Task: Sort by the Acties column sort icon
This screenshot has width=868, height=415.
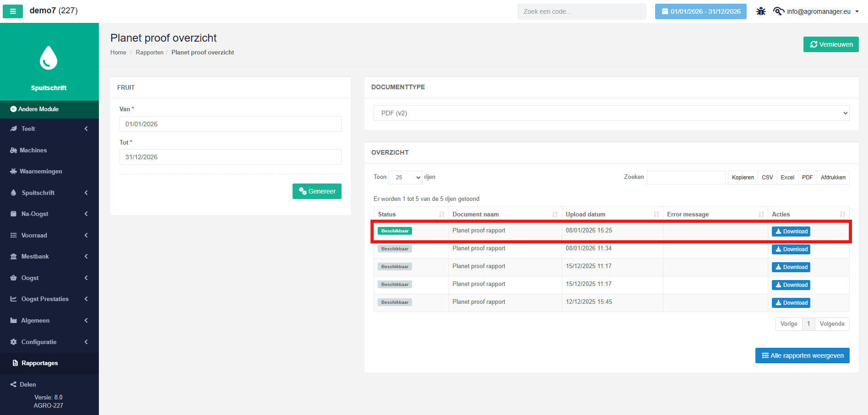Action: (842, 214)
